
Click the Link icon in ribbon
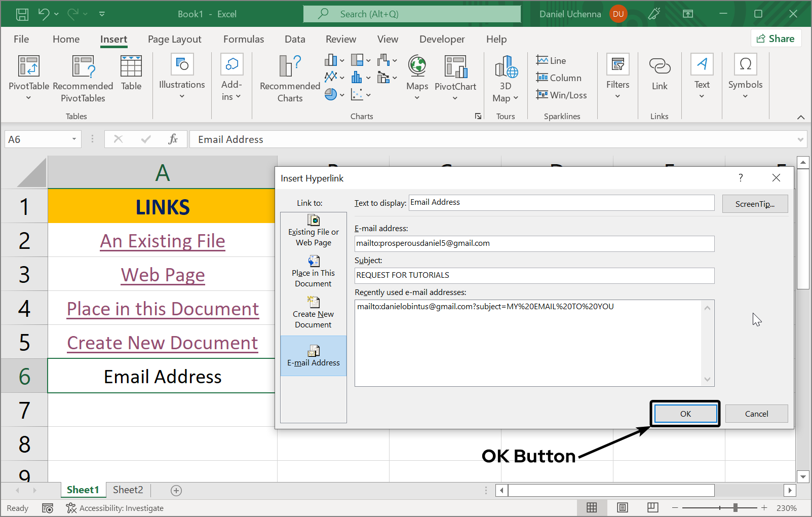tap(659, 66)
